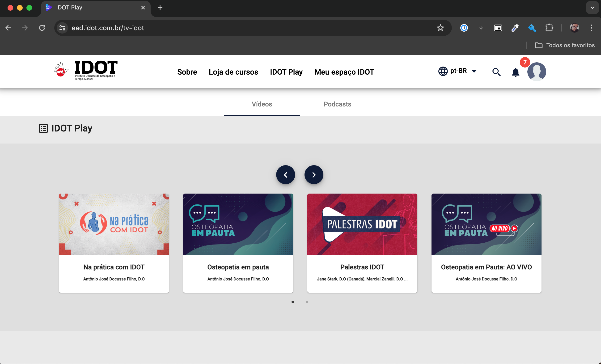601x364 pixels.
Task: Click Osteopatia em pauta title
Action: 238,267
